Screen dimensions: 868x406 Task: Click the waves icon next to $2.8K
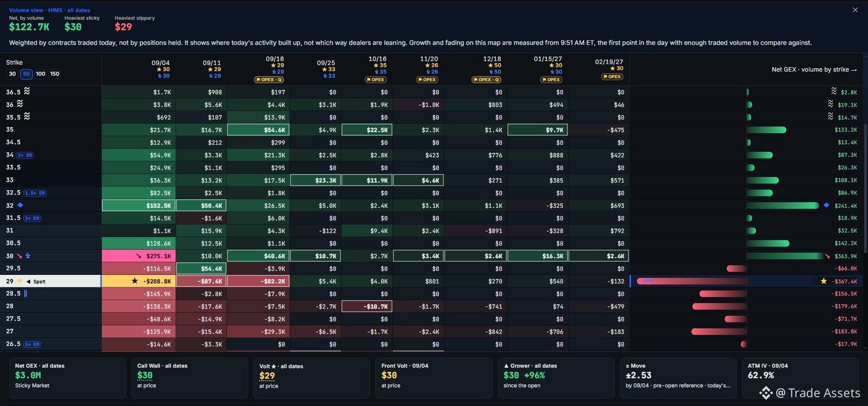pyautogui.click(x=834, y=91)
